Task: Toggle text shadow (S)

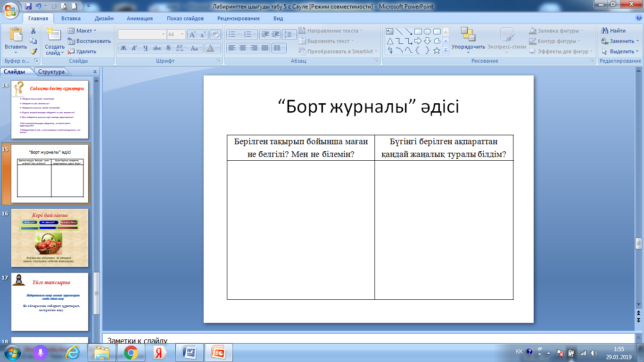Action: point(168,48)
